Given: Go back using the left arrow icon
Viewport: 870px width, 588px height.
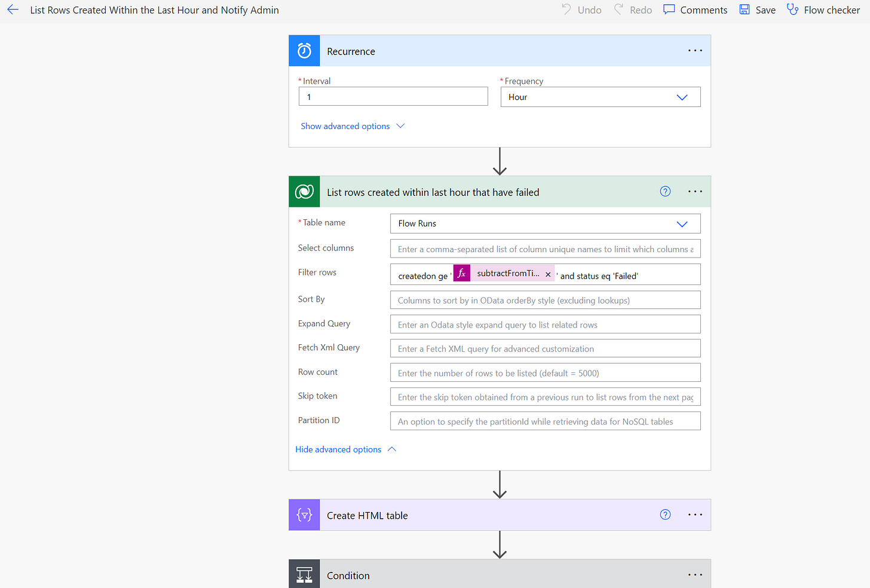Looking at the screenshot, I should point(13,10).
